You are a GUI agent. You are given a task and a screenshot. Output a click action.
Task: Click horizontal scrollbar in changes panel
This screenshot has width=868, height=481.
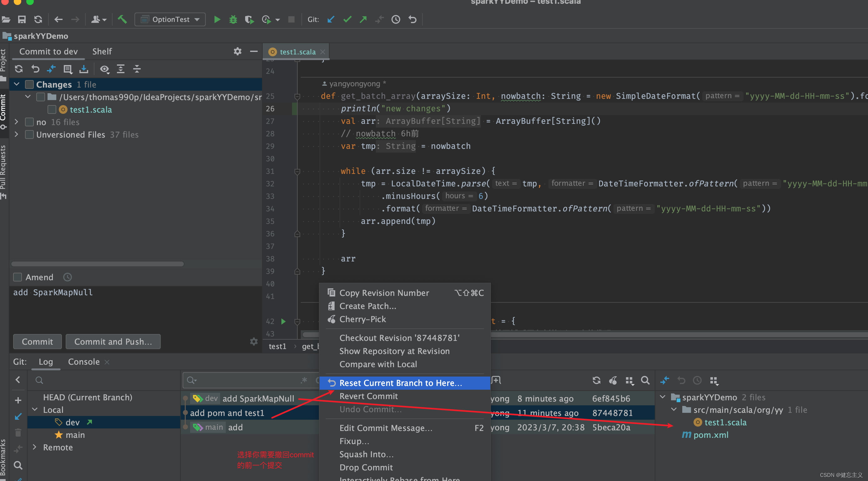coord(98,264)
